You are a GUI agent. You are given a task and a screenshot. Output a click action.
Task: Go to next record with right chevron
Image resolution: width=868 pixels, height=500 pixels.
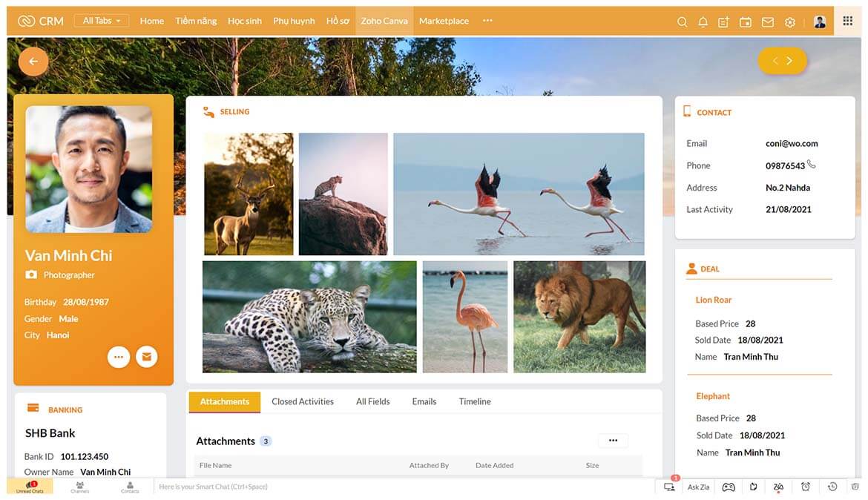(x=789, y=61)
